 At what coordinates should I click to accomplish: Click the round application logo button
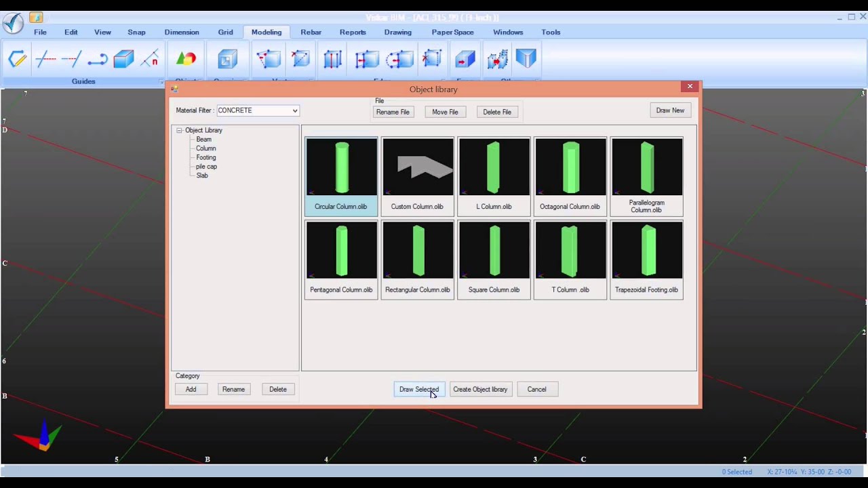(13, 22)
